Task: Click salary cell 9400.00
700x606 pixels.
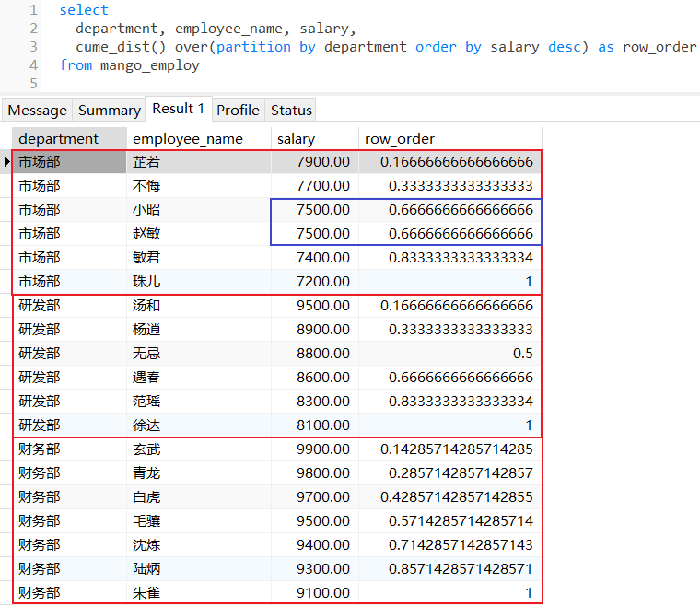Action: (315, 545)
